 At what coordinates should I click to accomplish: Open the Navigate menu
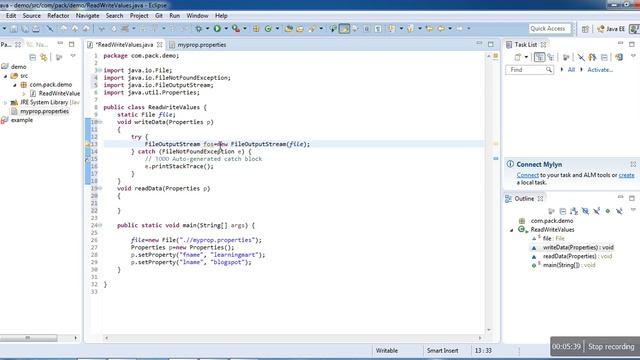click(x=87, y=16)
